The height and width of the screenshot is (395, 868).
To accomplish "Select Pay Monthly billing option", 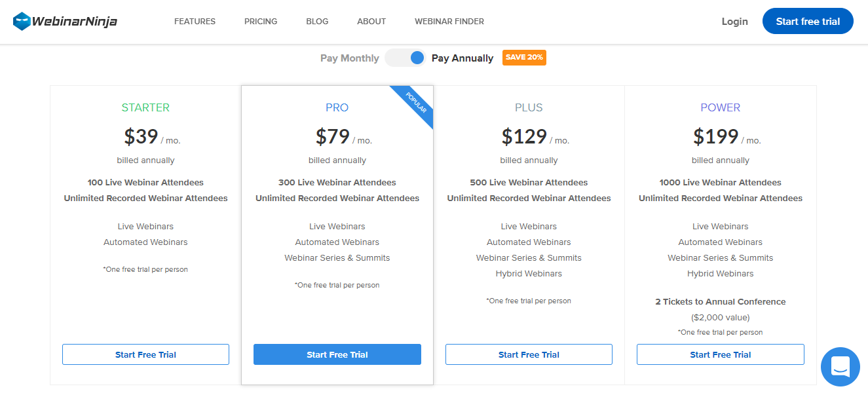I will pyautogui.click(x=350, y=58).
